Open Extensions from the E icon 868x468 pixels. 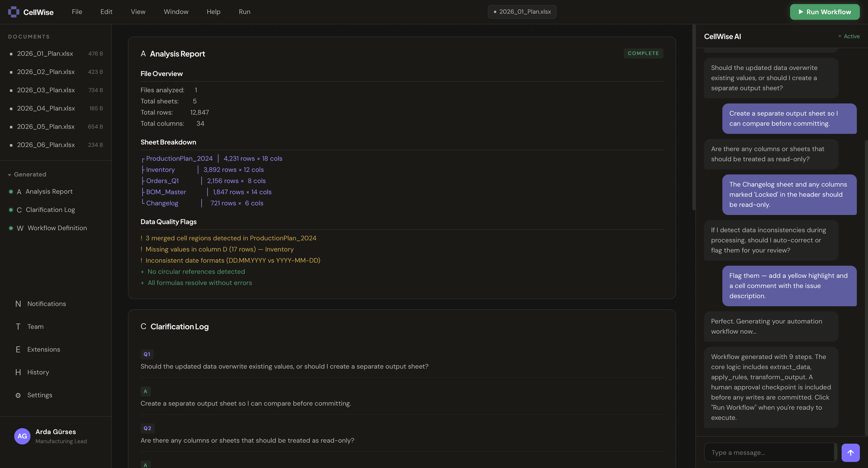(x=18, y=350)
